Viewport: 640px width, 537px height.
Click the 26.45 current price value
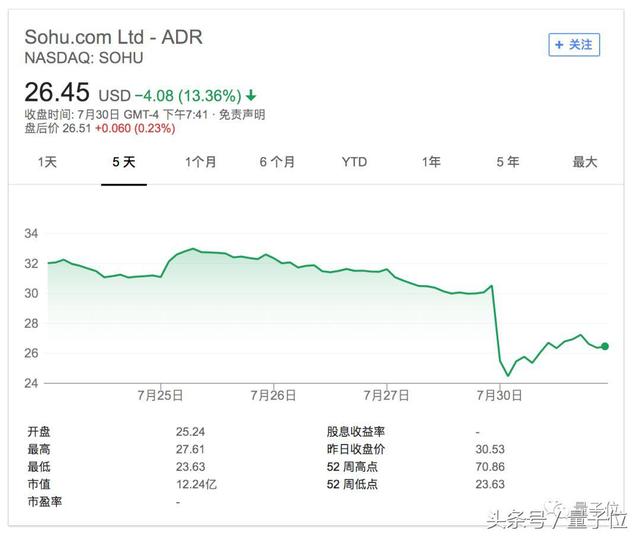coord(57,93)
